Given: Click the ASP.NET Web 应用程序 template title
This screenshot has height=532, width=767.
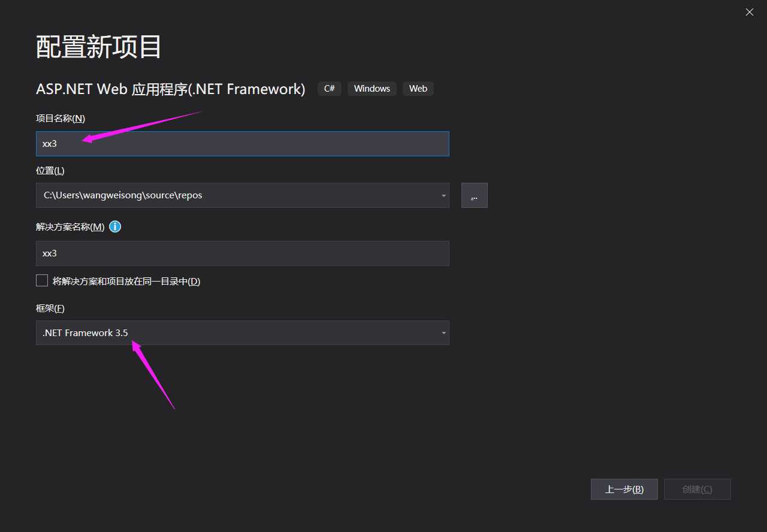Looking at the screenshot, I should point(171,89).
